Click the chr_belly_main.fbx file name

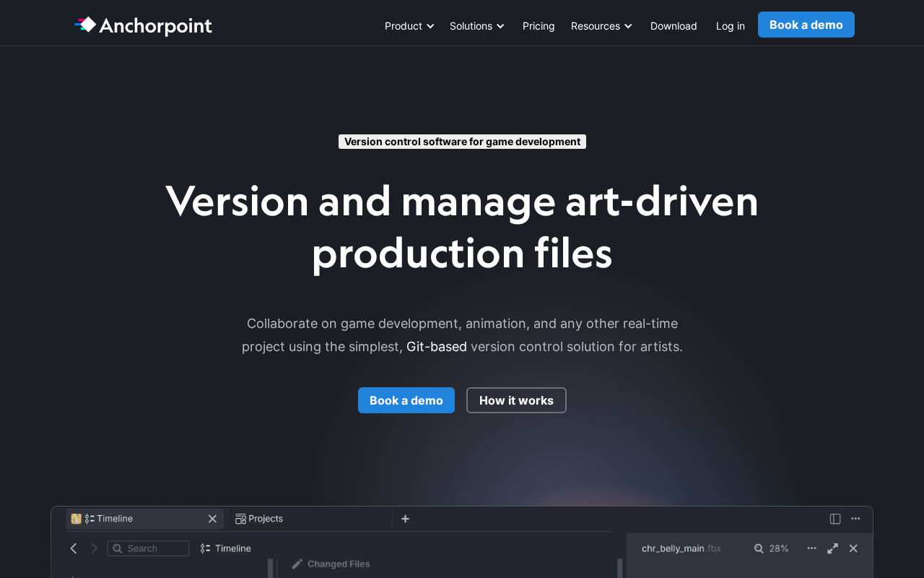tap(681, 548)
